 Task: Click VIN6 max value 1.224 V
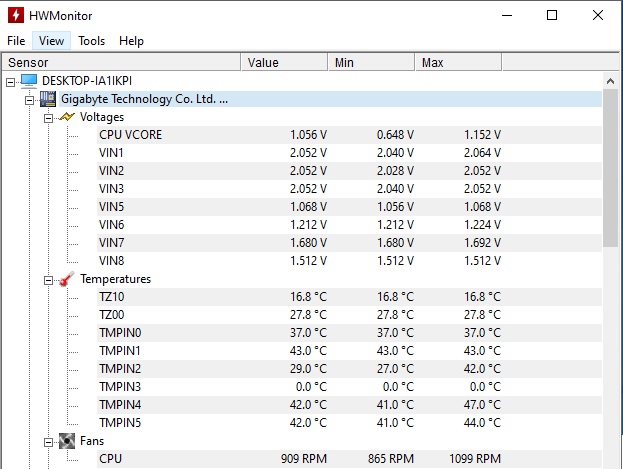coord(482,225)
